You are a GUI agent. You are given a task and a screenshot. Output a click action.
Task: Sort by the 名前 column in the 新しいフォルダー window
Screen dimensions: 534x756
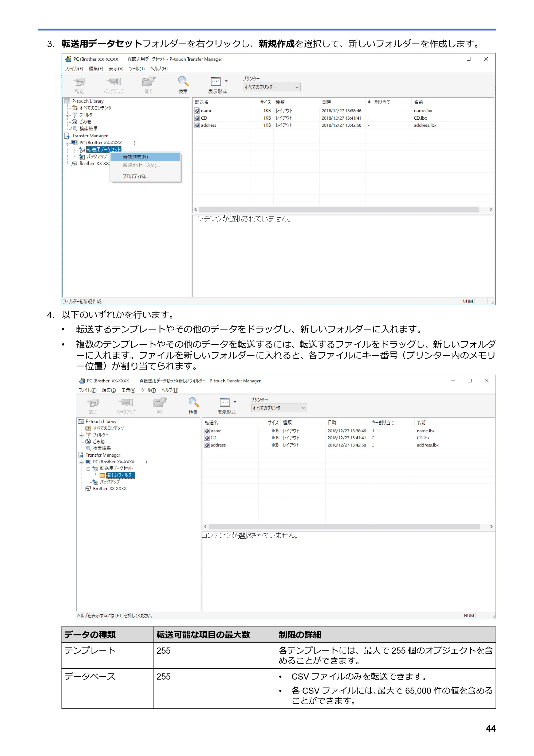pos(454,422)
